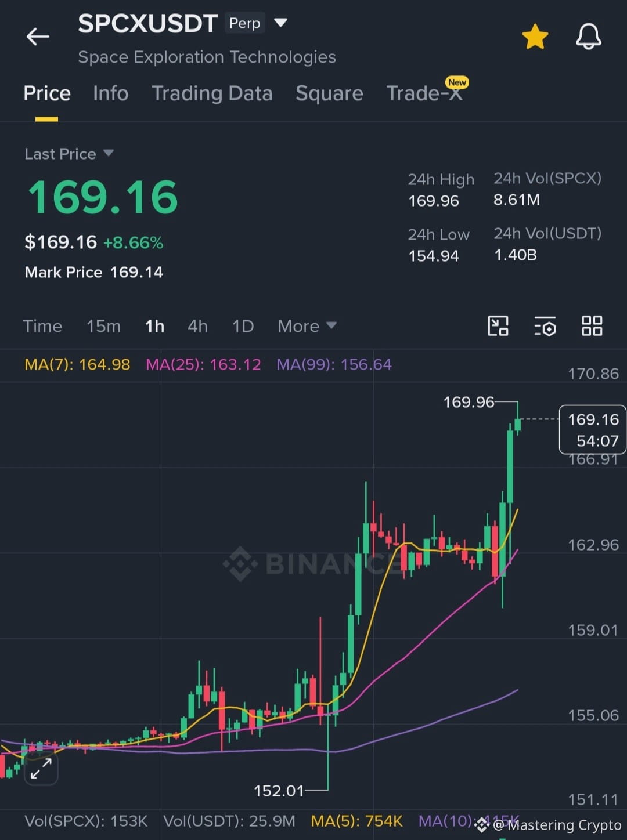The image size is (627, 840).
Task: Click the Mark Price 169.14 text
Action: click(94, 272)
